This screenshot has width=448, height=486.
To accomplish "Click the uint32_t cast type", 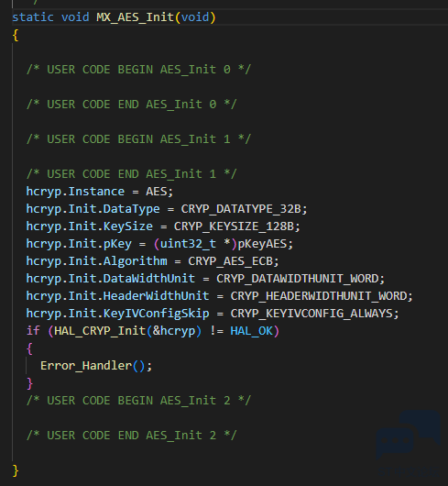I will click(x=188, y=244).
